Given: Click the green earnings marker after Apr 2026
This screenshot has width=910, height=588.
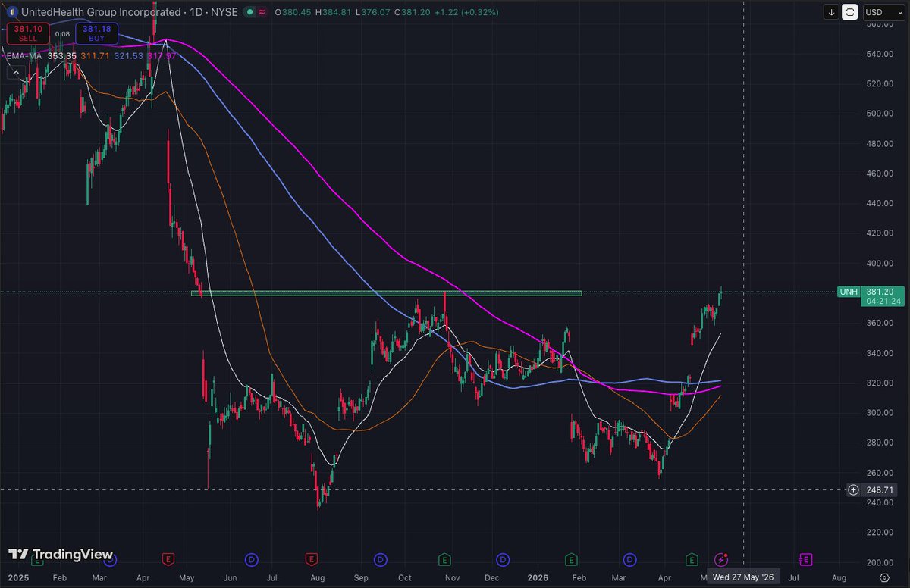Looking at the screenshot, I should click(691, 560).
